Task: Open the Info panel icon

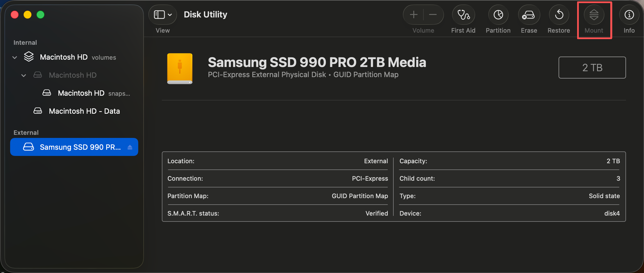Action: point(629,15)
